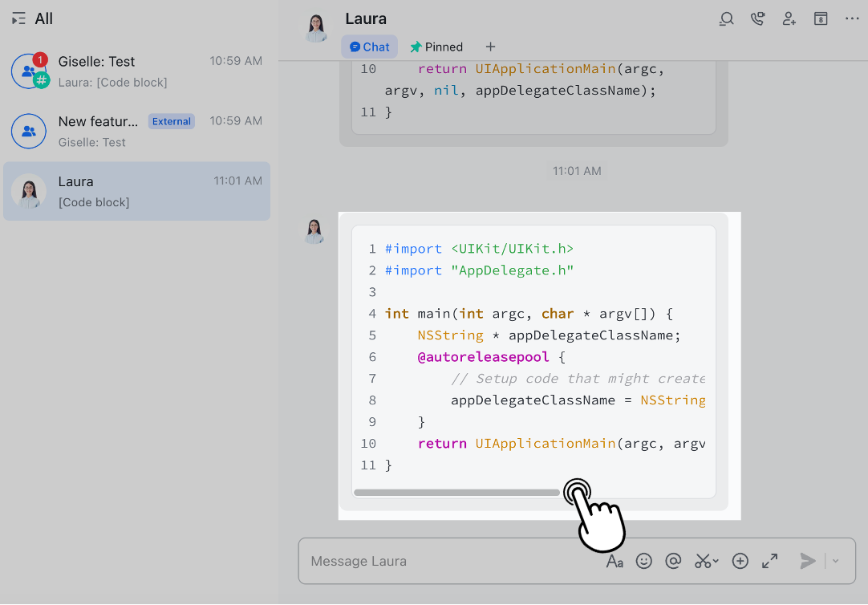Click the code block horizontal scrollbar
The width and height of the screenshot is (868, 605).
(457, 491)
